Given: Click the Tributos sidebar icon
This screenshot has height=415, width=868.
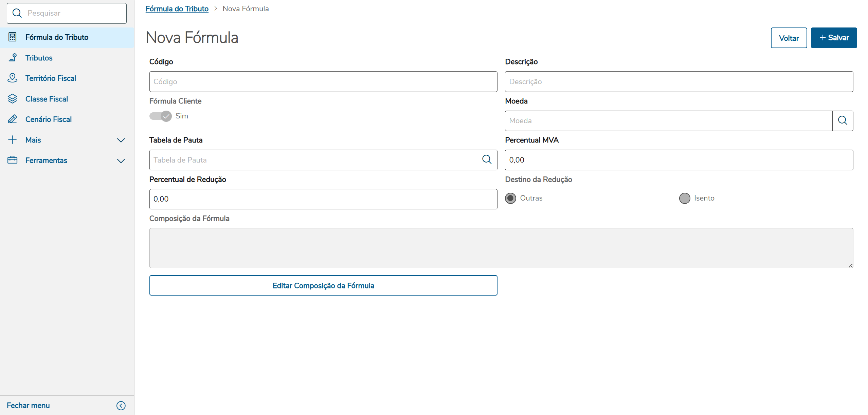Looking at the screenshot, I should tap(13, 58).
